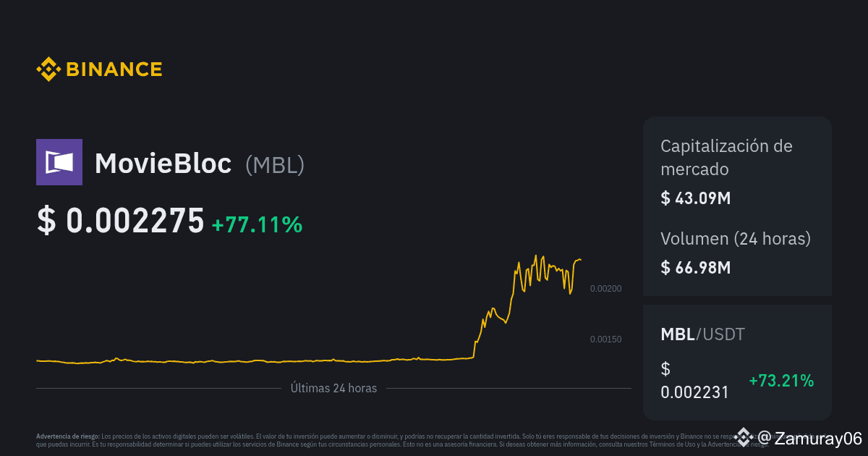This screenshot has width=868, height=456.
Task: Click the +77.11% price change
Action: point(257,224)
